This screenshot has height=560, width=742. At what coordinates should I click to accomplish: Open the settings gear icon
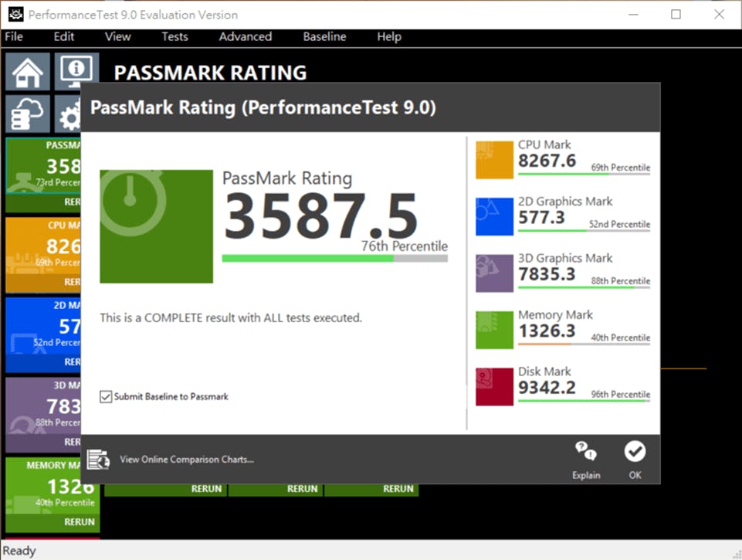(68, 114)
